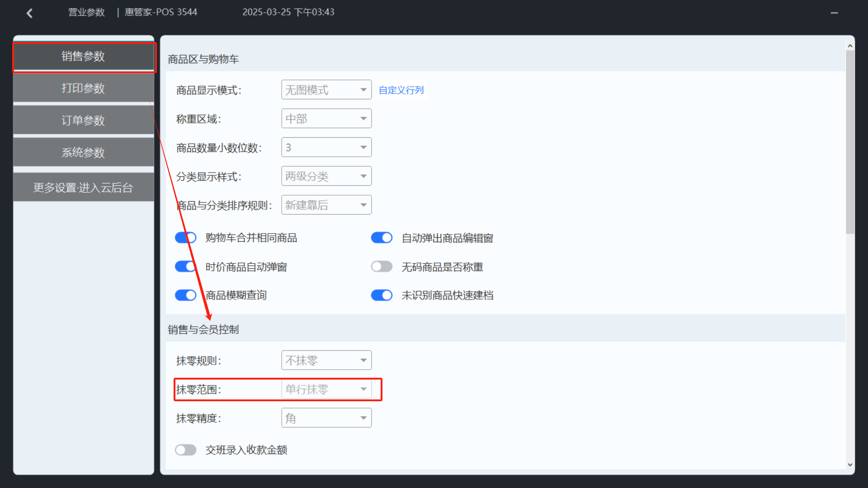Click the scrollbar up arrow
868x488 pixels.
(x=850, y=46)
